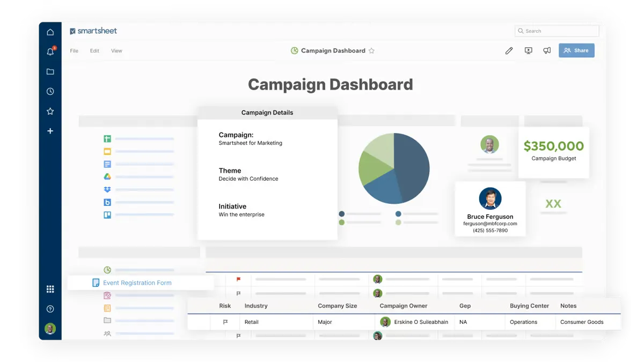
Task: Click Erskine O Suileabhain owner cell
Action: point(414,322)
